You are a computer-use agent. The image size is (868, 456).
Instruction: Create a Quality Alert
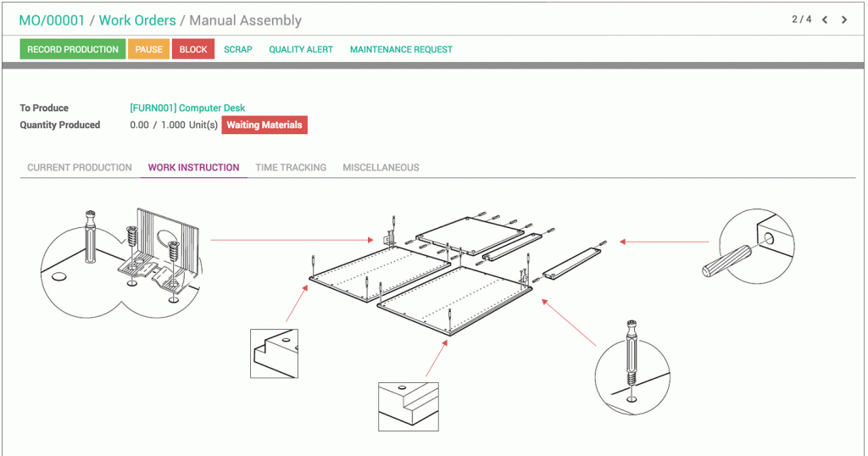[301, 49]
